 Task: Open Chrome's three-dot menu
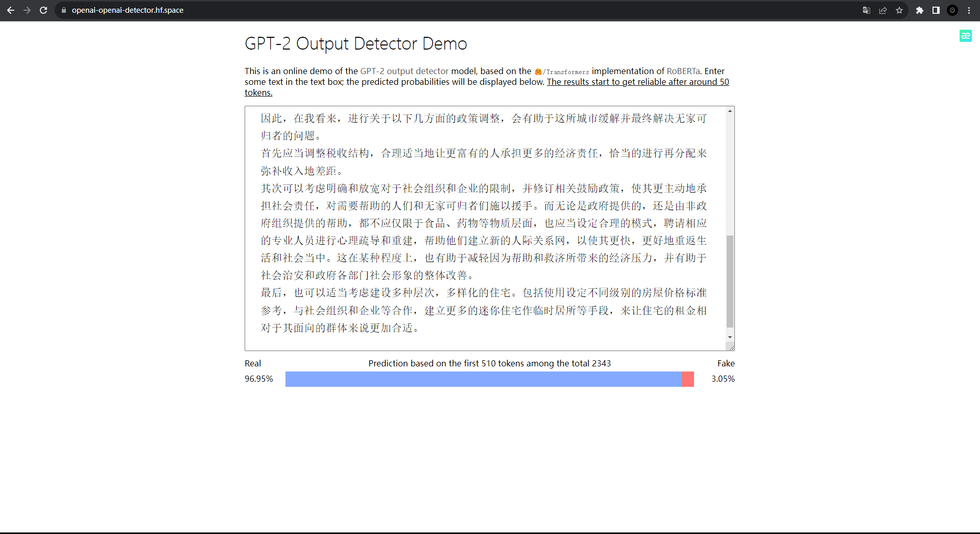click(969, 10)
